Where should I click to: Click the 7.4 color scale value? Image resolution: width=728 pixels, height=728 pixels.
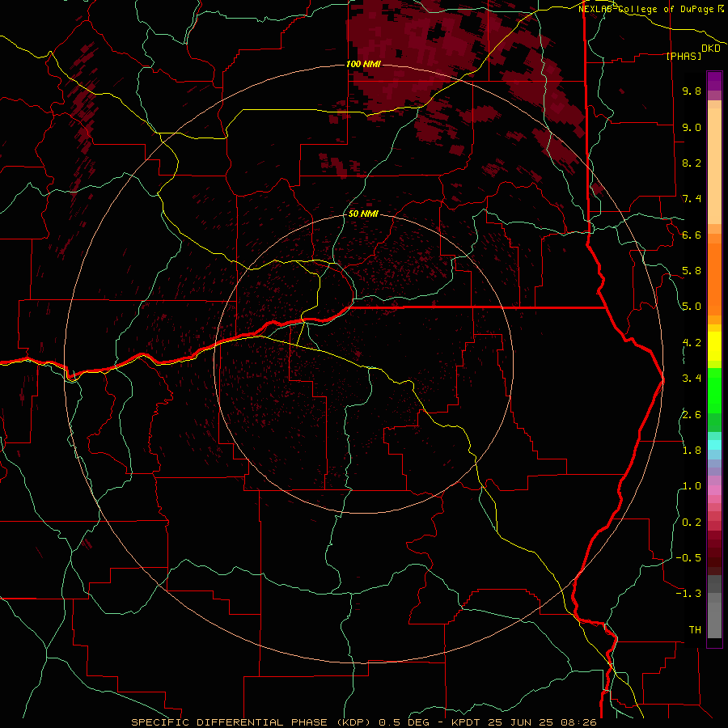(692, 199)
